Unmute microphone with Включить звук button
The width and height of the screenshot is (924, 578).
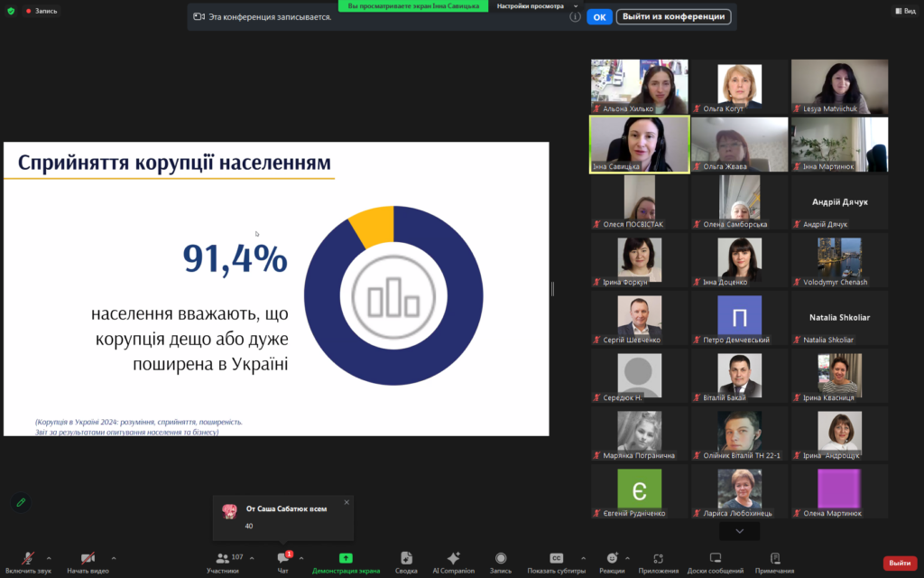pyautogui.click(x=28, y=559)
